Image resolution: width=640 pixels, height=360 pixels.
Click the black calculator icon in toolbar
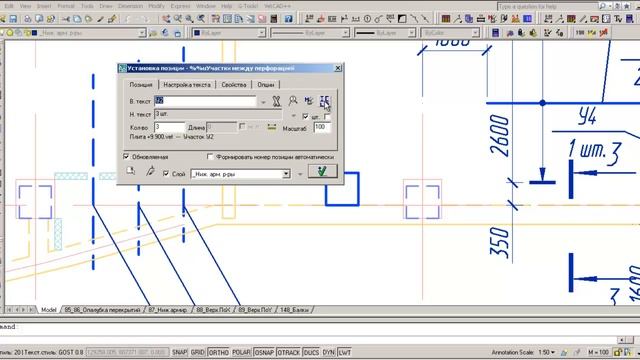pyautogui.click(x=274, y=19)
